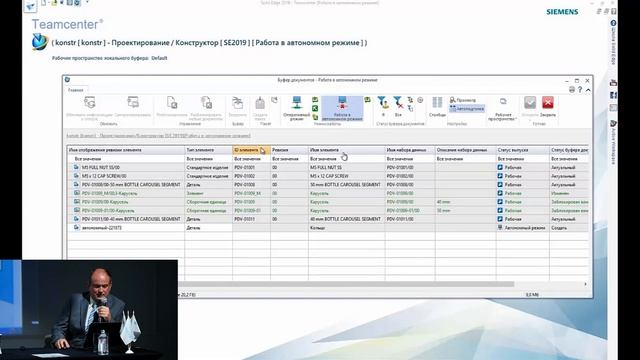Toggle the Просмотр preview option
This screenshot has height=360, width=640.
point(463,100)
